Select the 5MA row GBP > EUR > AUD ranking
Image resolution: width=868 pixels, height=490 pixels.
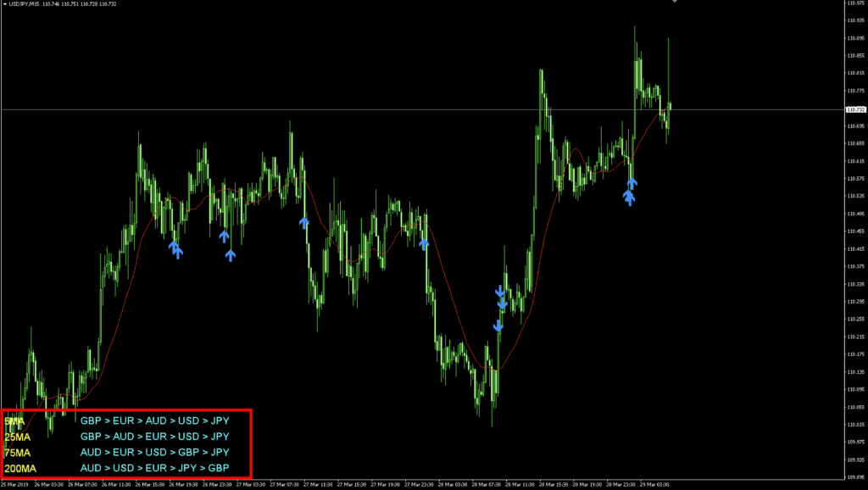pyautogui.click(x=154, y=420)
